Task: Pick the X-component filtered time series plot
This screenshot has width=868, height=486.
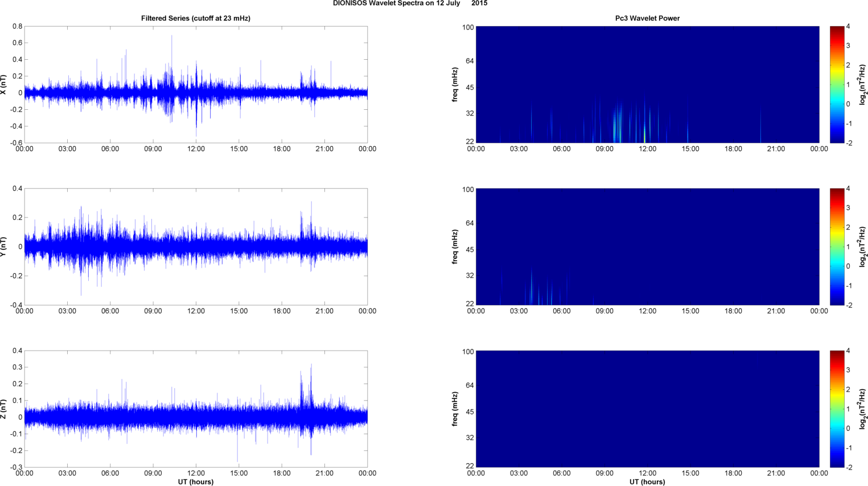Action: tap(196, 85)
